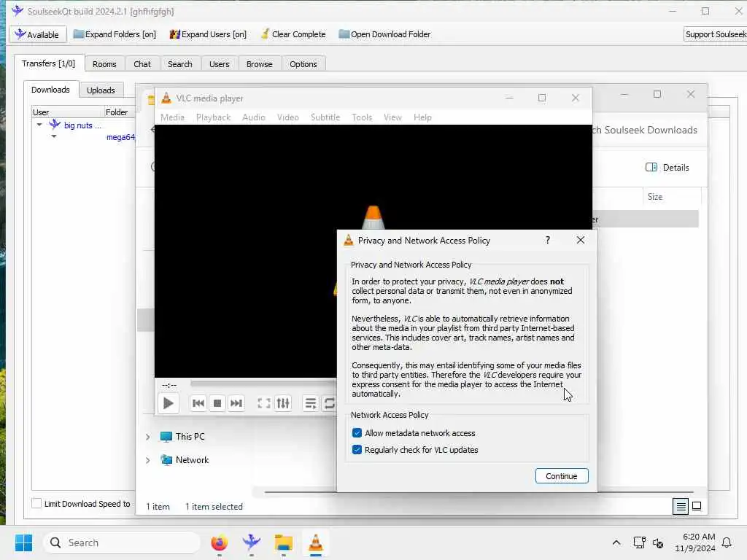Viewport: 747px width, 560px height.
Task: Click Open Download Folder button
Action: coord(384,34)
